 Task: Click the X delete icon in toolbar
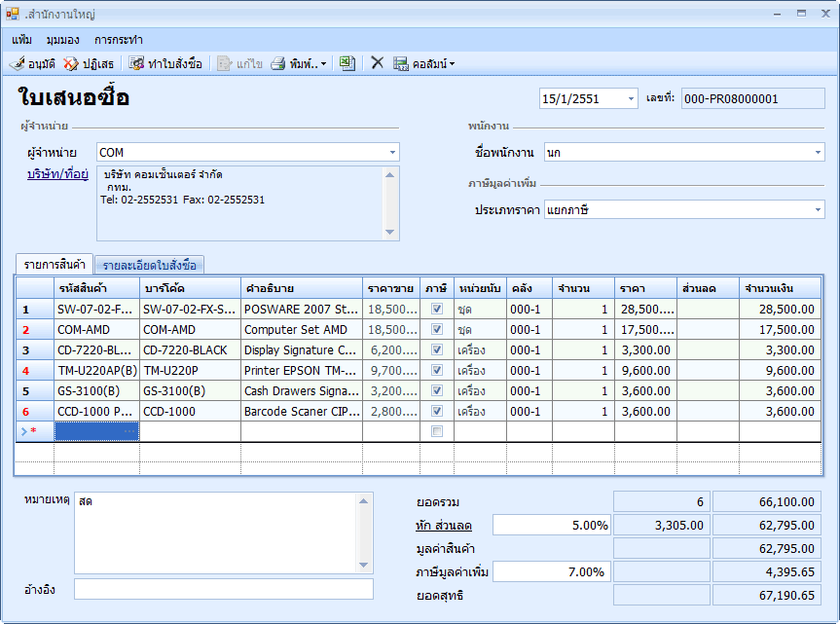pyautogui.click(x=377, y=63)
